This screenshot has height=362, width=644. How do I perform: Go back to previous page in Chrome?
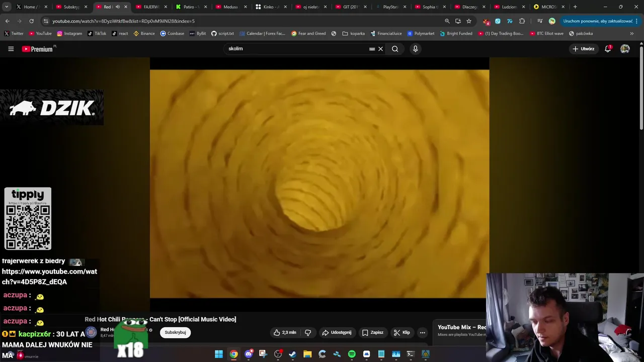7,21
